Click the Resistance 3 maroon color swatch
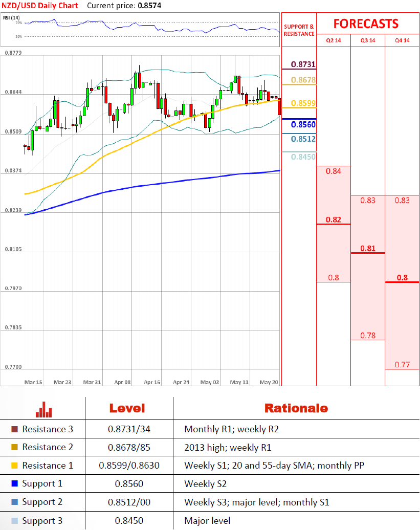This screenshot has height=530, width=420. 14,429
